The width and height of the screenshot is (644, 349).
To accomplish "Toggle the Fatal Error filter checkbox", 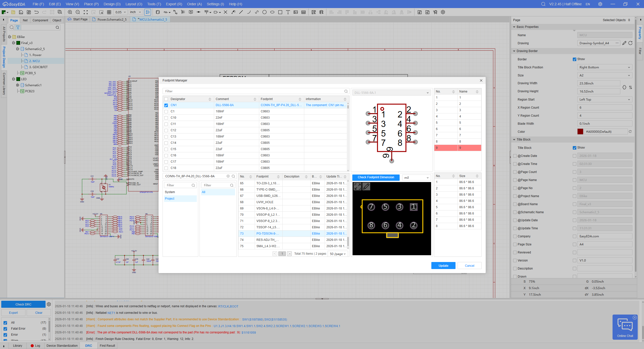I will tap(5, 329).
